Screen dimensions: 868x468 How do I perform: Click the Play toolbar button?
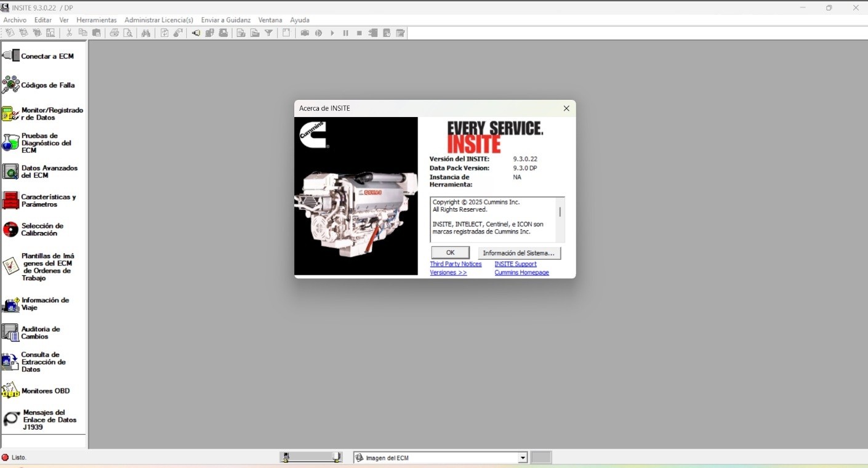(332, 33)
